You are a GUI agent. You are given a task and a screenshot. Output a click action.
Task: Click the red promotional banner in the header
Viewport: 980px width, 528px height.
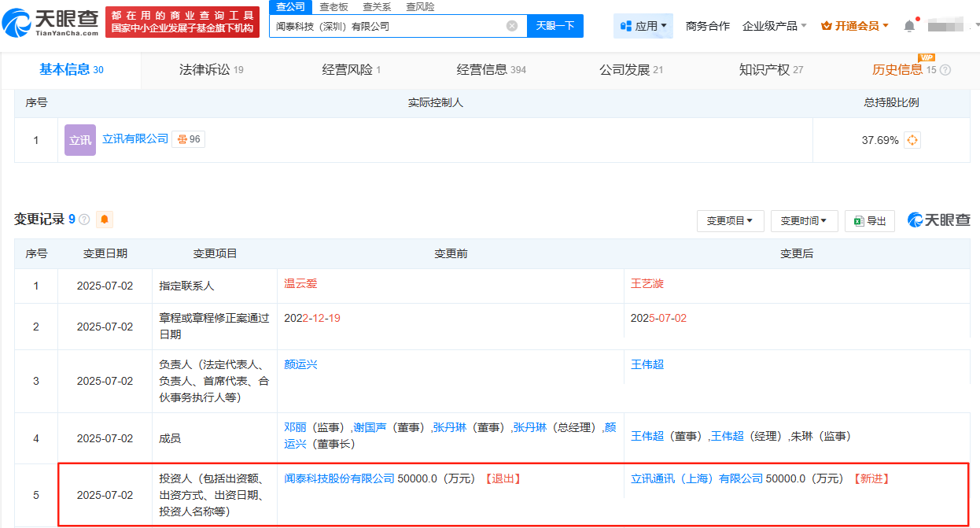pos(182,22)
